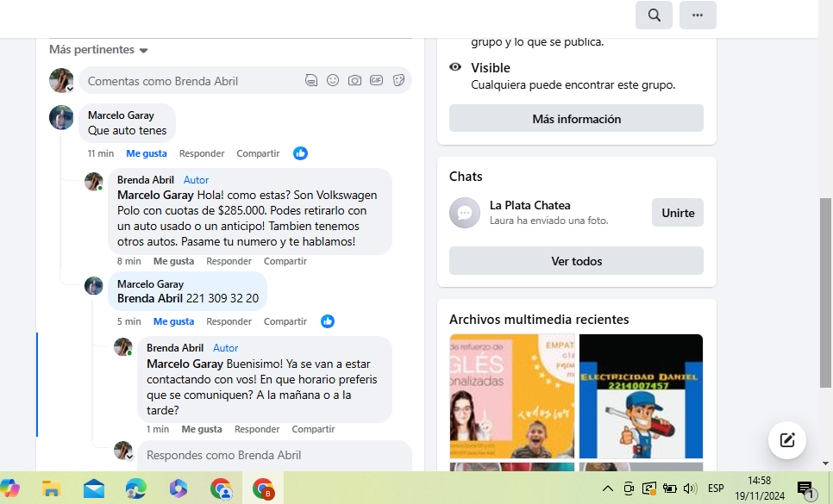Open the volume speaker tray icon
833x504 pixels.
click(690, 488)
